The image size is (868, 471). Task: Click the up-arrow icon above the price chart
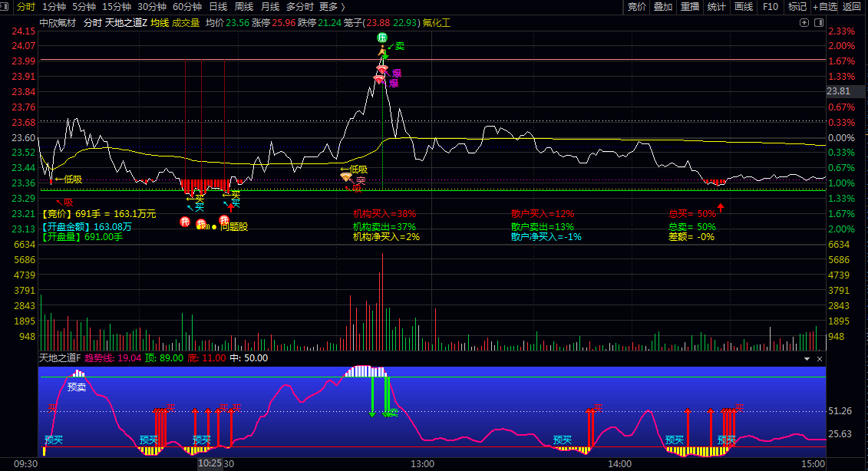point(804,23)
